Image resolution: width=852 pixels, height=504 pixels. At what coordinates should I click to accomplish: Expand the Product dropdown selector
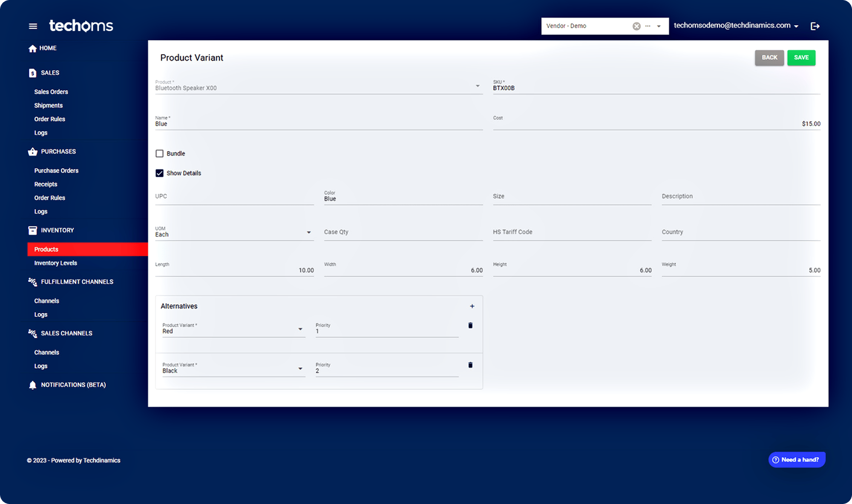point(479,88)
